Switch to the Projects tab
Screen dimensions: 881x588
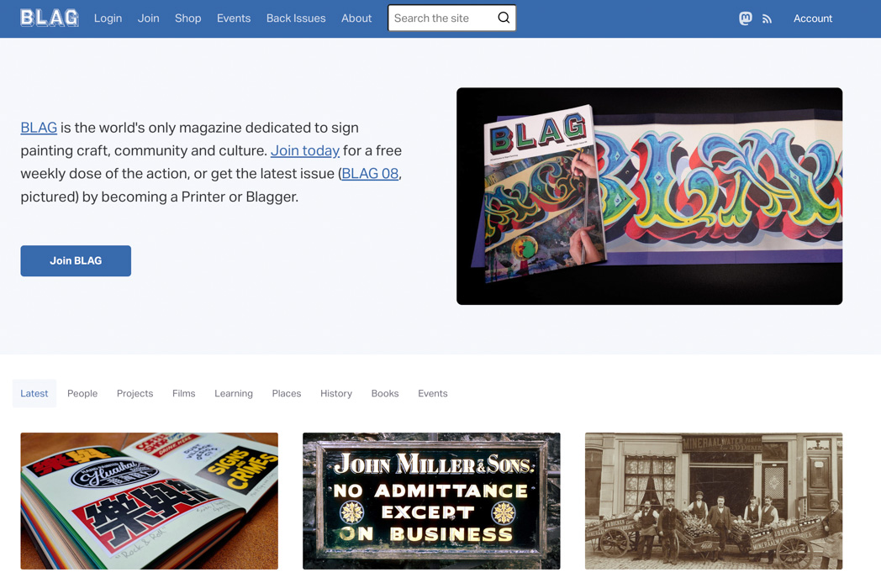(x=135, y=393)
